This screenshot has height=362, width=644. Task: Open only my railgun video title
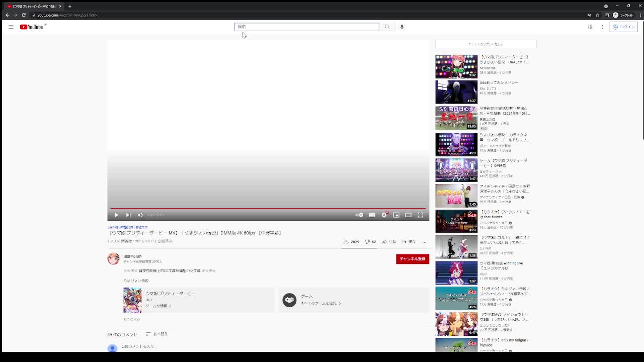click(504, 342)
